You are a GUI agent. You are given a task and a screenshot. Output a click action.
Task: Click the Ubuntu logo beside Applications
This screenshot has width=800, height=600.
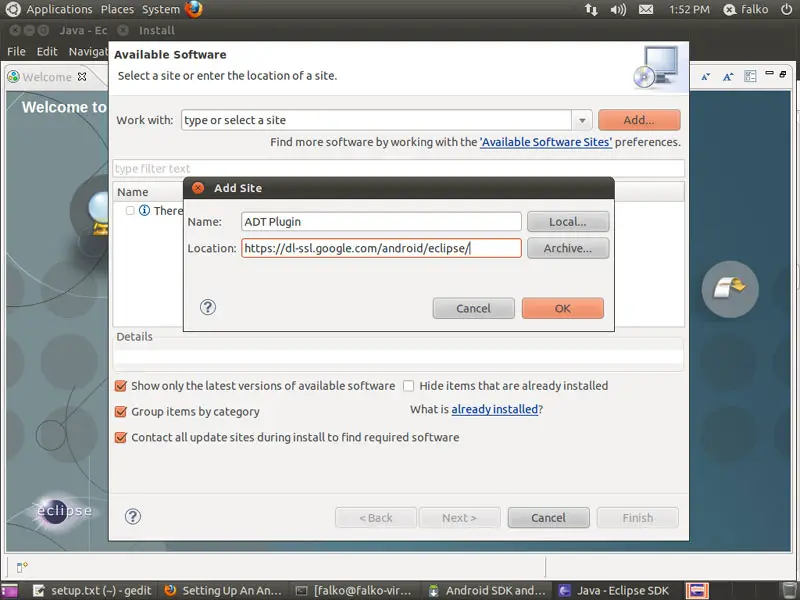click(13, 9)
